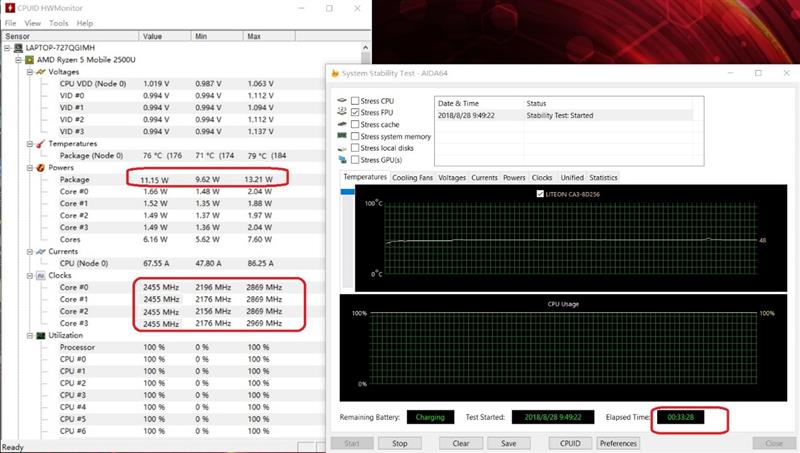Open the View menu in HWMonitor
The height and width of the screenshot is (453, 800).
pos(33,23)
